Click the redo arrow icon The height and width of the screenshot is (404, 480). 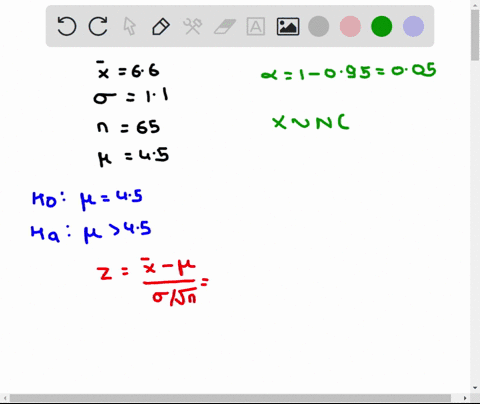98,26
